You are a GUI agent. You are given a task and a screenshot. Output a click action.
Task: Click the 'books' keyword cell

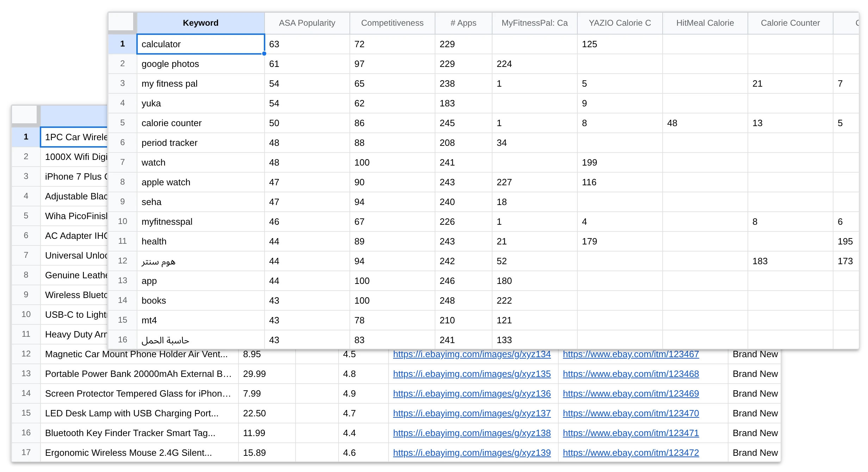[200, 300]
